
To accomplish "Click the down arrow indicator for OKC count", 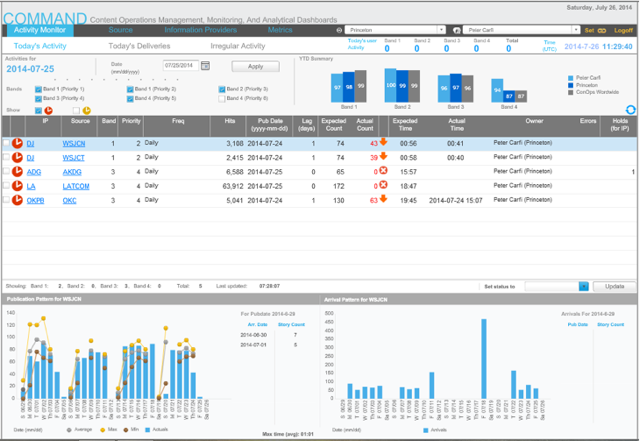I will [383, 199].
